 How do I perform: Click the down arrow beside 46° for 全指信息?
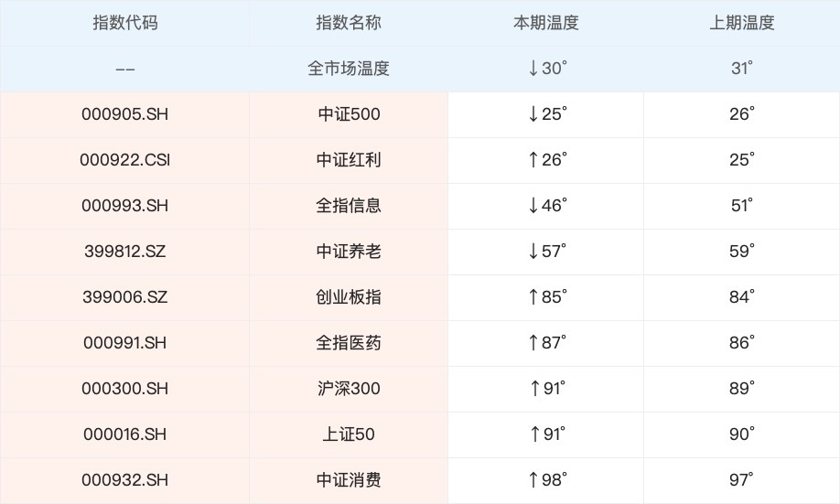coord(533,206)
